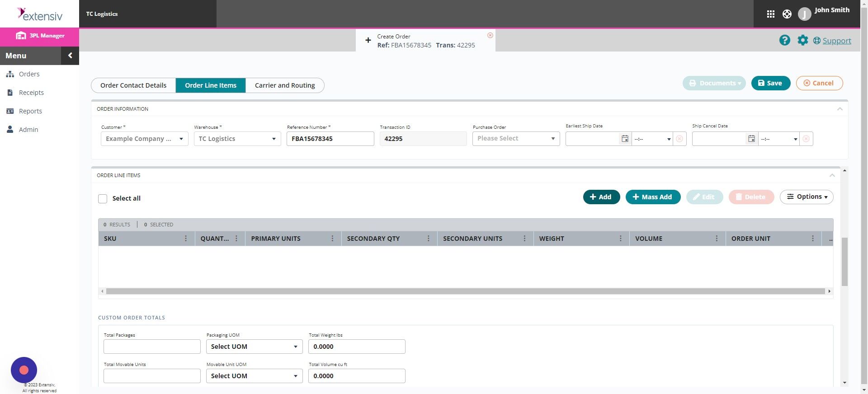Click the Save button

click(x=771, y=83)
